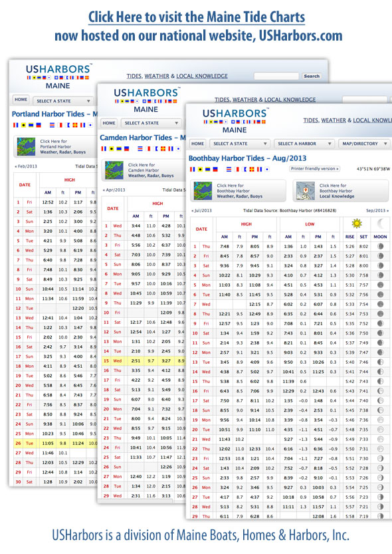The width and height of the screenshot is (392, 554).
Task: Open the USHarbors logo in Portland window
Action: pyautogui.click(x=58, y=76)
